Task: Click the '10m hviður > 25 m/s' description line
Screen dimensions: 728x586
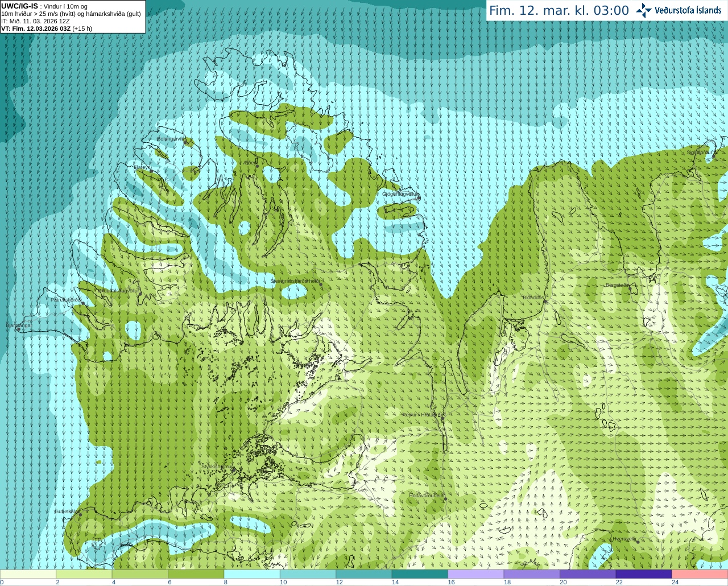Action: (x=71, y=14)
